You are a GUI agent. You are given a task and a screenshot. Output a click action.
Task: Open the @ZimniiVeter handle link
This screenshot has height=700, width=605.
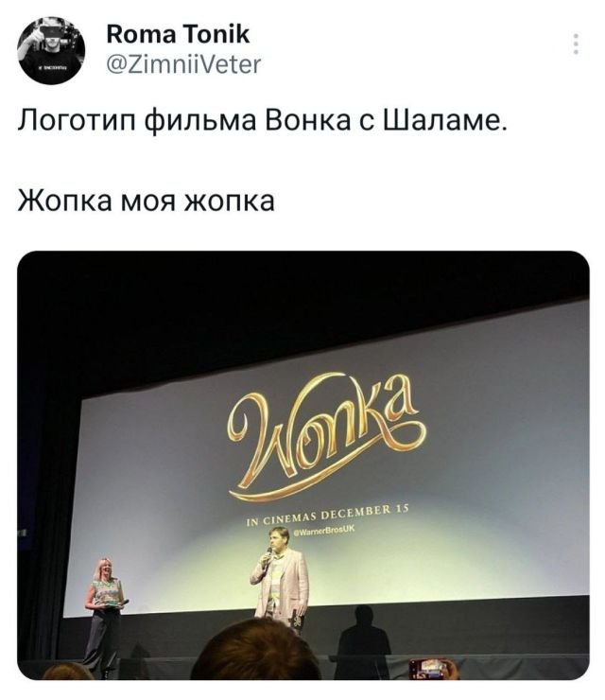[x=183, y=64]
